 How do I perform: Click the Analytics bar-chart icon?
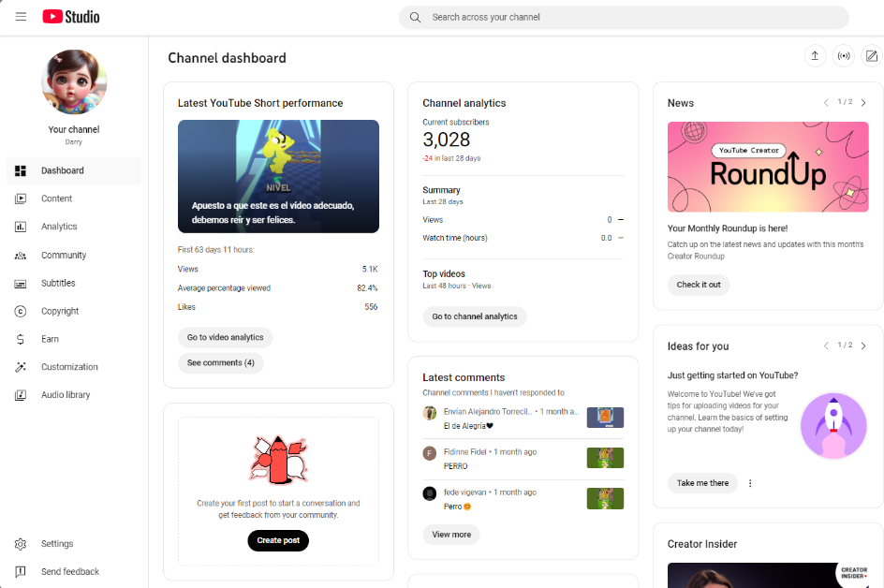(x=21, y=227)
